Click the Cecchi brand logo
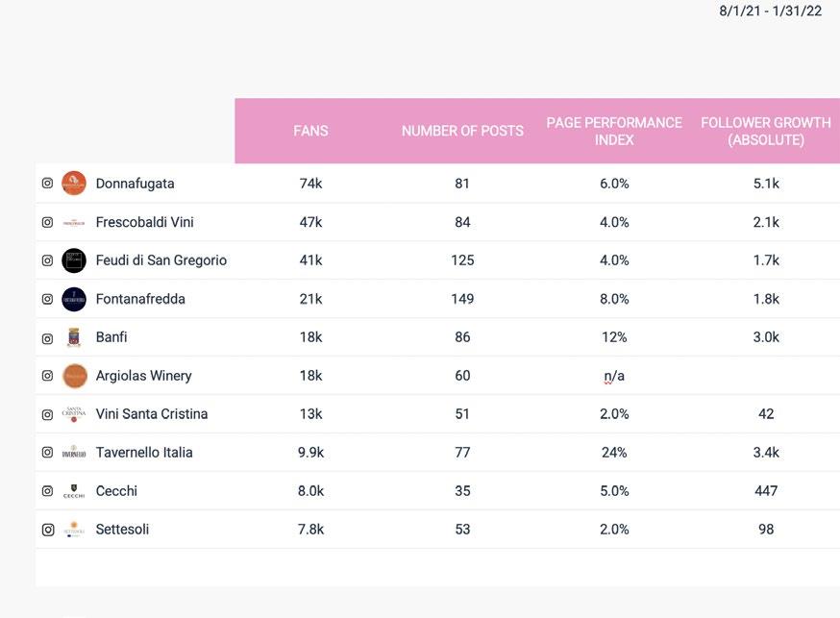The image size is (840, 618). point(74,491)
